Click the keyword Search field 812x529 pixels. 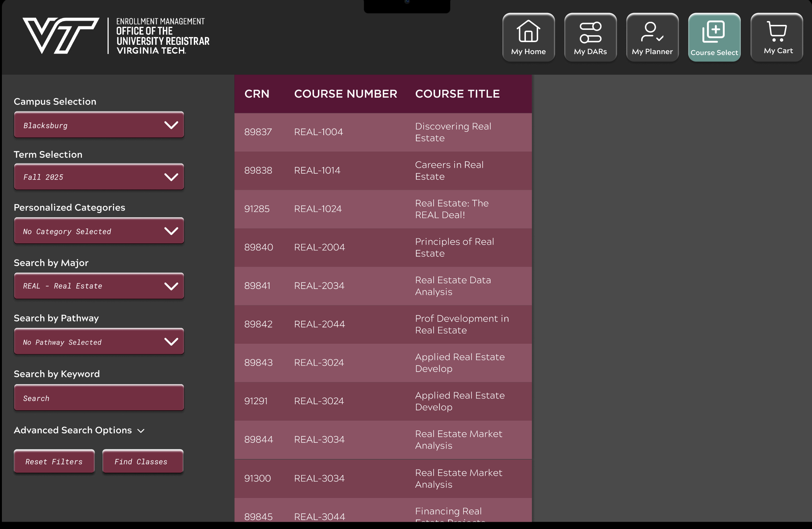(x=99, y=398)
